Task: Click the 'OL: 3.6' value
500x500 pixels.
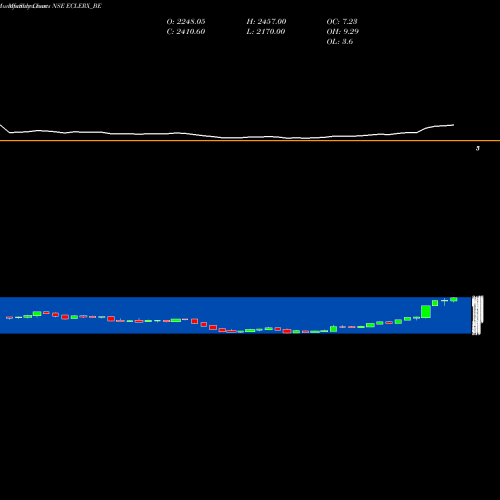Action: click(340, 42)
